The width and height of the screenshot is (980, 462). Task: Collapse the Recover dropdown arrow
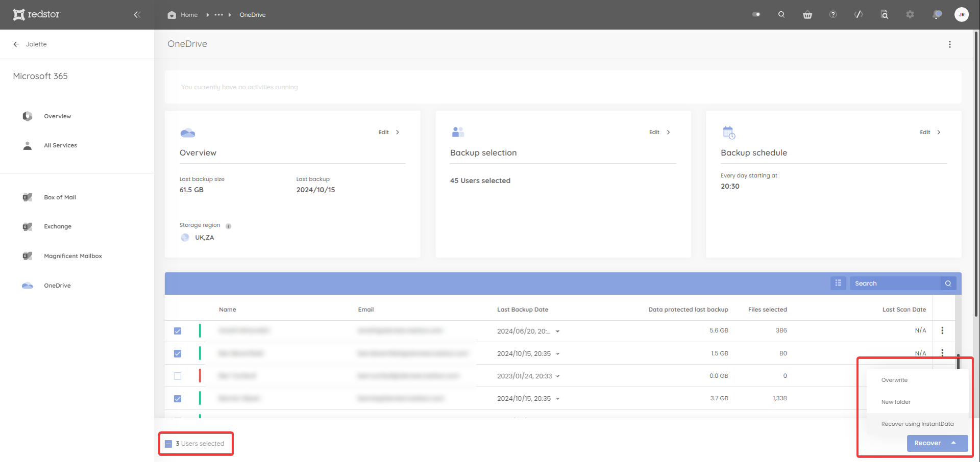click(x=953, y=443)
